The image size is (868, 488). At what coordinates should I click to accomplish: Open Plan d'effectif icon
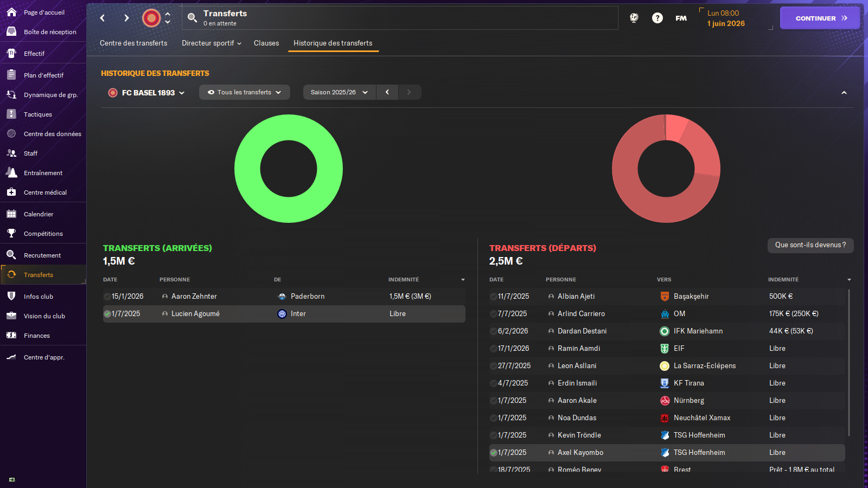(x=11, y=75)
